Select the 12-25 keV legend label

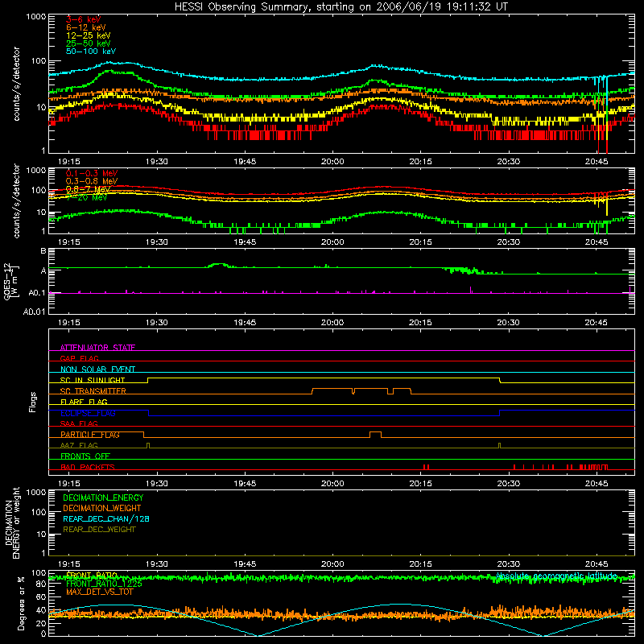88,35
